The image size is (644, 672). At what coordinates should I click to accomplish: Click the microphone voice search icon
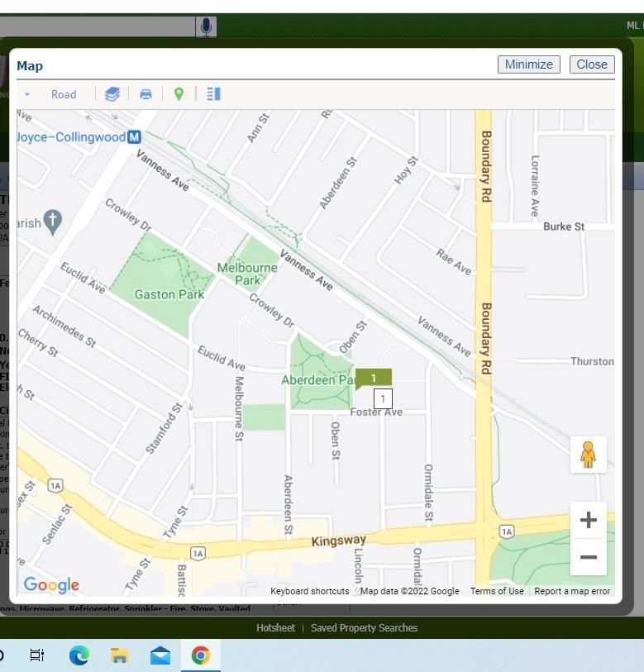point(206,27)
